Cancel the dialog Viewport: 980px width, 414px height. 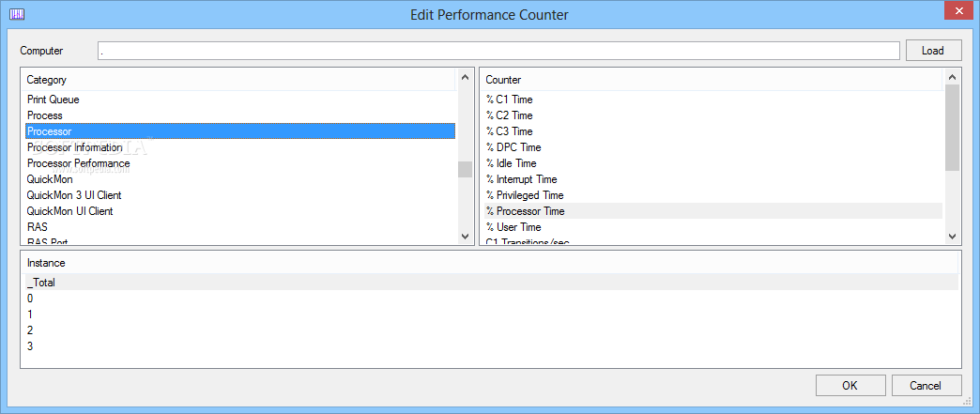(x=926, y=385)
